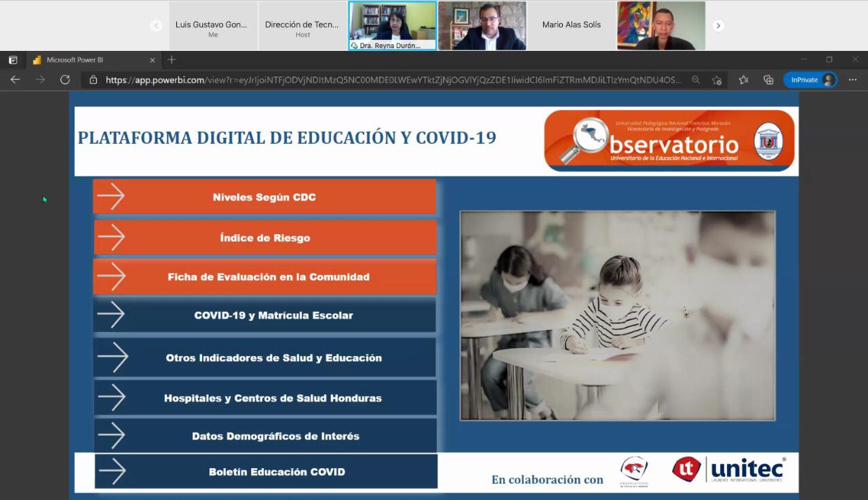The height and width of the screenshot is (500, 868).
Task: Select Luis Gustavo Gon... participant tile
Action: tap(213, 26)
